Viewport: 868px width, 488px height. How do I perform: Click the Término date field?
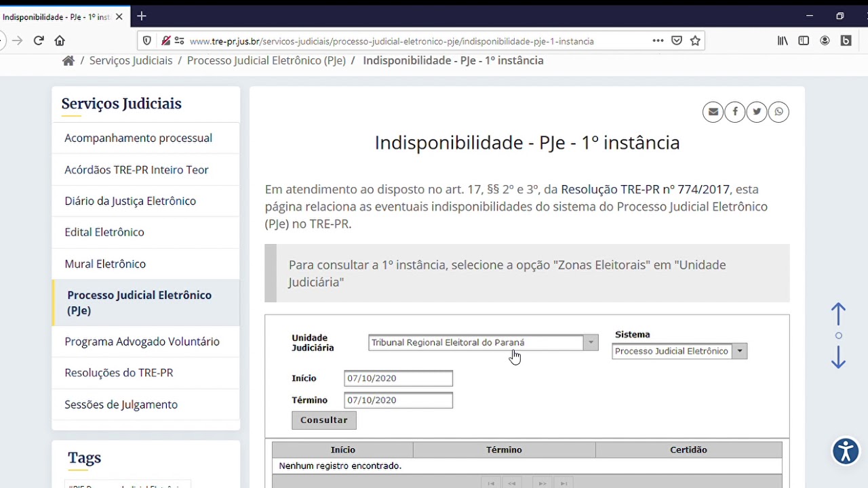398,400
